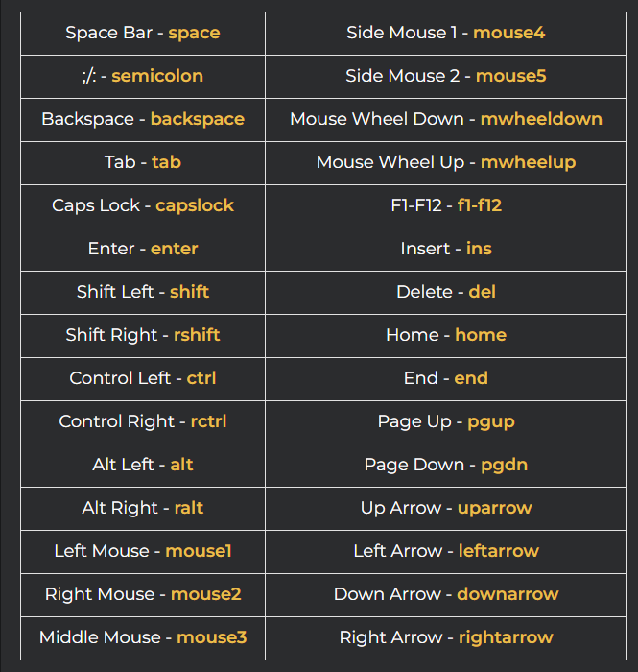Click the 'rshift' key name
The image size is (638, 672).
click(197, 335)
